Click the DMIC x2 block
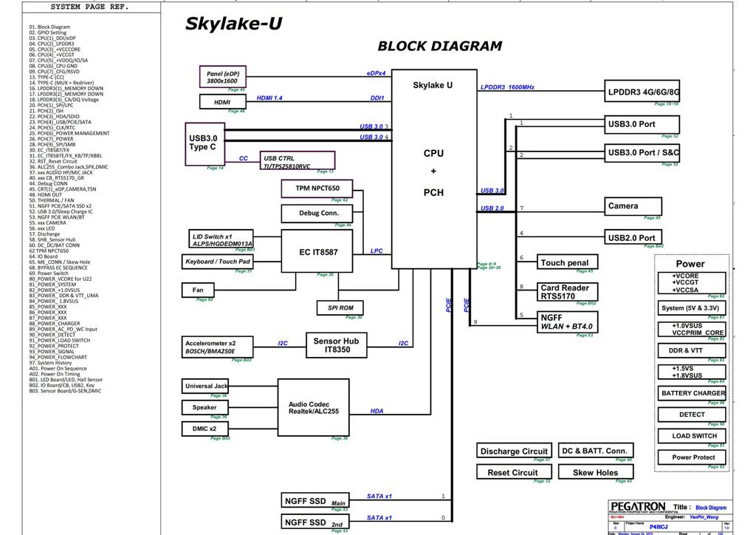The image size is (756, 535). [205, 429]
